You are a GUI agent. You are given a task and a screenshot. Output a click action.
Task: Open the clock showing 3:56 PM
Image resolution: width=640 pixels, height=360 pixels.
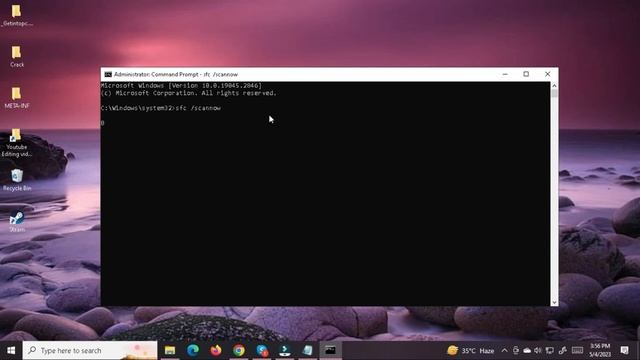[600, 350]
